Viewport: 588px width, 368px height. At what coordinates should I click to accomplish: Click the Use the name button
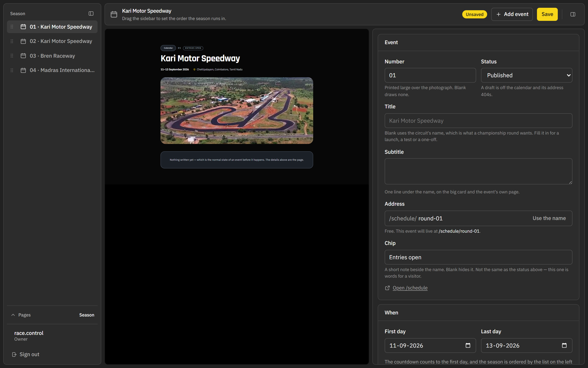click(549, 218)
